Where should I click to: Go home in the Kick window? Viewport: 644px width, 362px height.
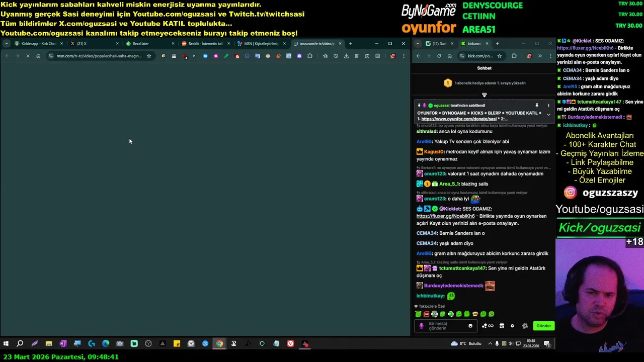(449, 56)
